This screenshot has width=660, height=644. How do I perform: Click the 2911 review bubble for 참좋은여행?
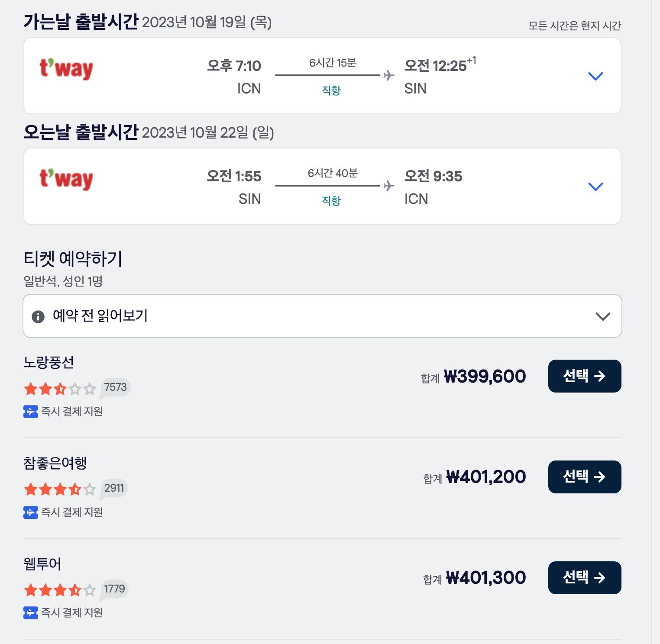(x=113, y=488)
